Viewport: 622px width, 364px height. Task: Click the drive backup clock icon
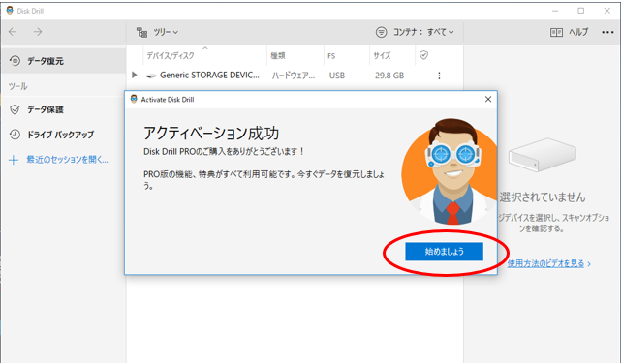[15, 135]
